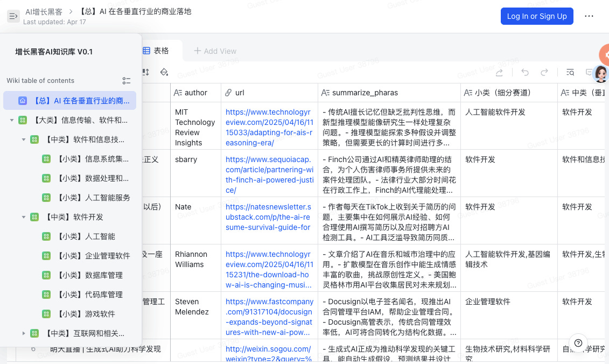Open the sequoiacap partnering-with-finch link
609x364 pixels.
269,175
